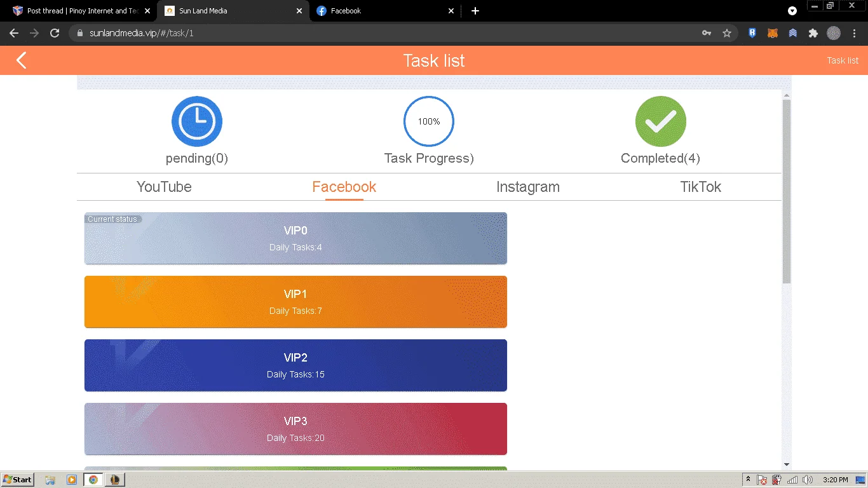
Task: Open the file explorer taskbar icon
Action: pyautogui.click(x=50, y=480)
